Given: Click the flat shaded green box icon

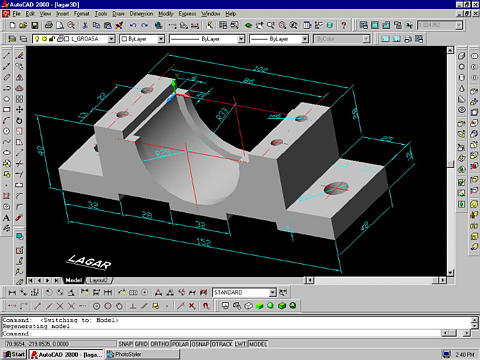Looking at the screenshot, I should [x=259, y=305].
